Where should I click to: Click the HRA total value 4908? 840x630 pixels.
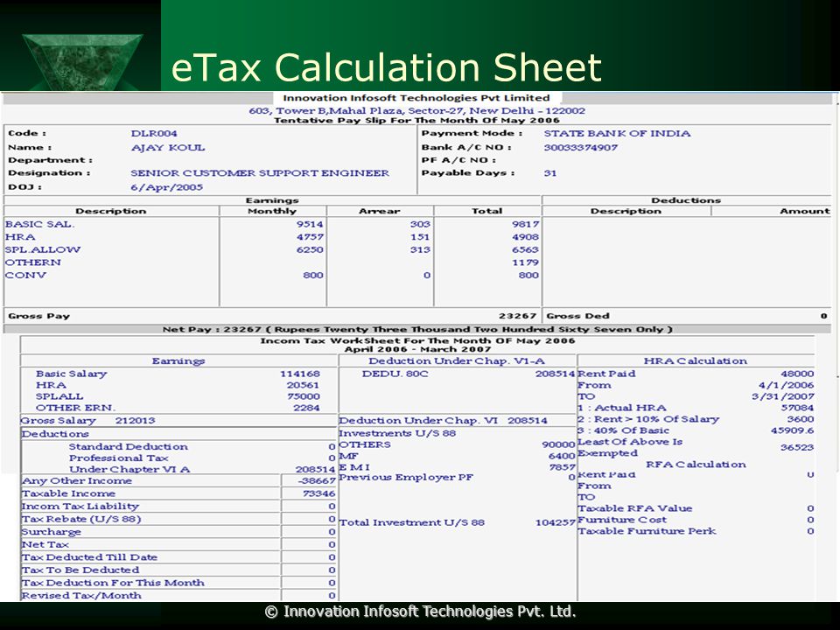[x=525, y=237]
